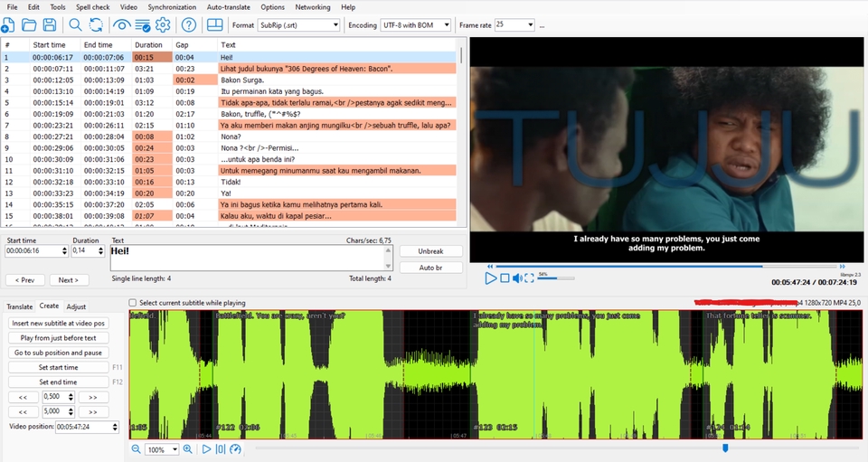Image resolution: width=868 pixels, height=462 pixels.
Task: Open the File menu
Action: (12, 7)
